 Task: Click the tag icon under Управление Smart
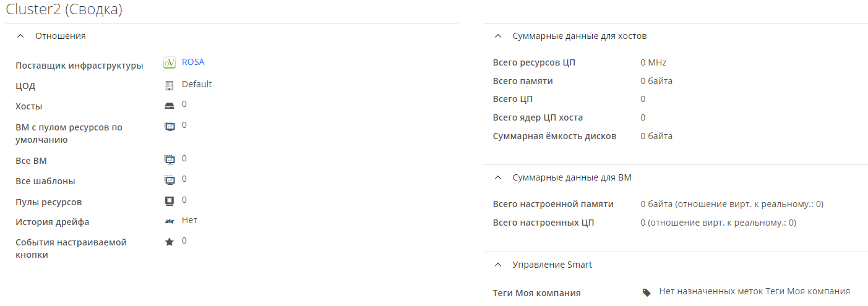tap(647, 292)
